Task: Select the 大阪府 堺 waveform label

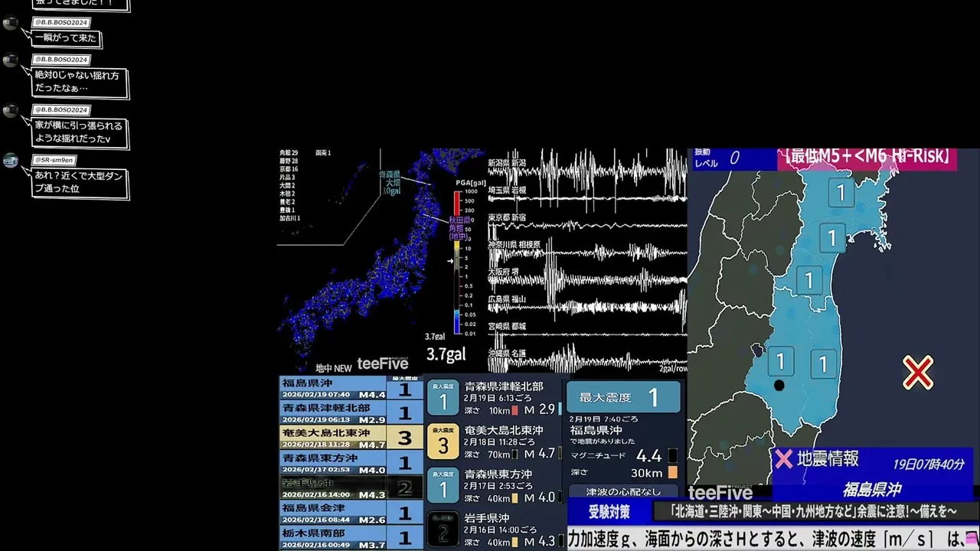Action: tap(503, 272)
